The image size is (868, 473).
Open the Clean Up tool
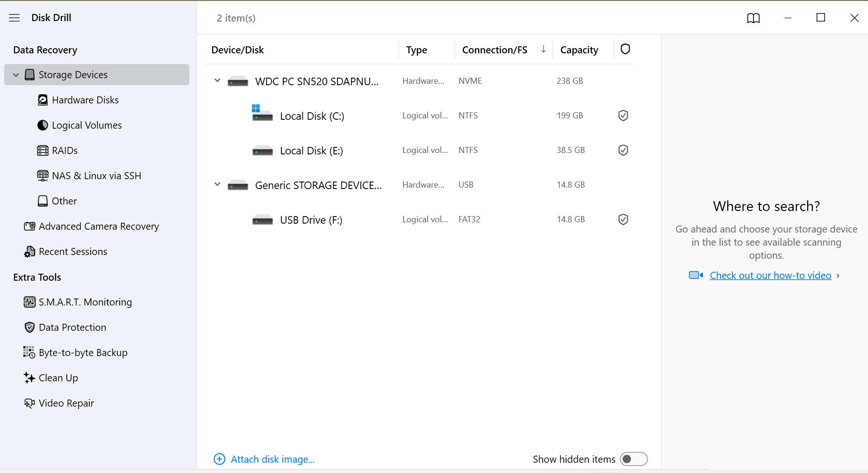click(58, 378)
